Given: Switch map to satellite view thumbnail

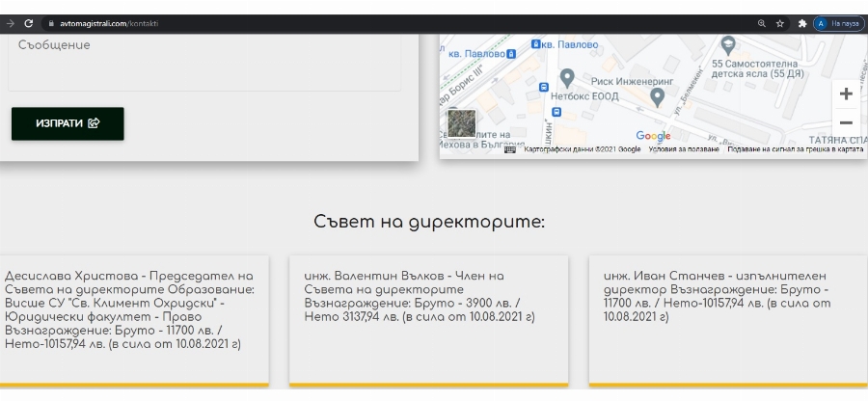Looking at the screenshot, I should [462, 123].
